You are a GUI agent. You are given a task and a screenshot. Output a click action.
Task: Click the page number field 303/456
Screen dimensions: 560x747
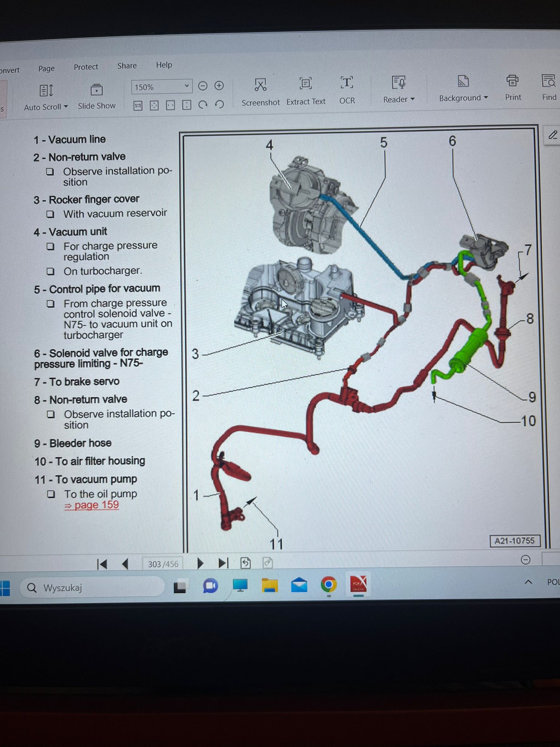[x=163, y=564]
